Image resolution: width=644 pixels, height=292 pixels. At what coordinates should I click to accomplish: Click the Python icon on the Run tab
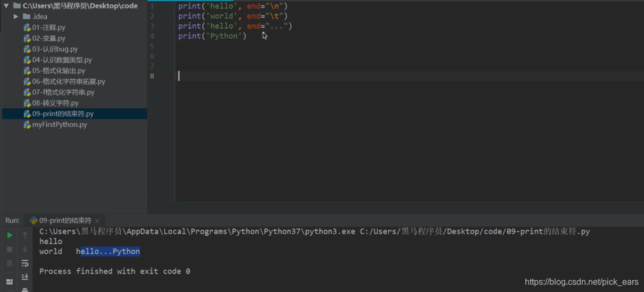tap(34, 220)
